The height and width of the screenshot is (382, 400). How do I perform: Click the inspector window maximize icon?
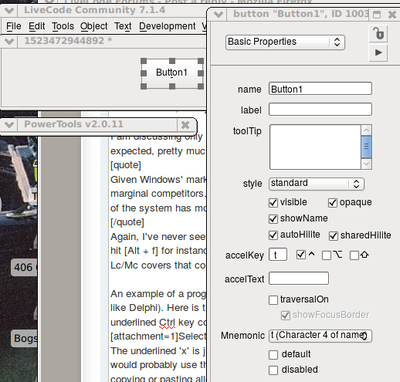point(377,15)
